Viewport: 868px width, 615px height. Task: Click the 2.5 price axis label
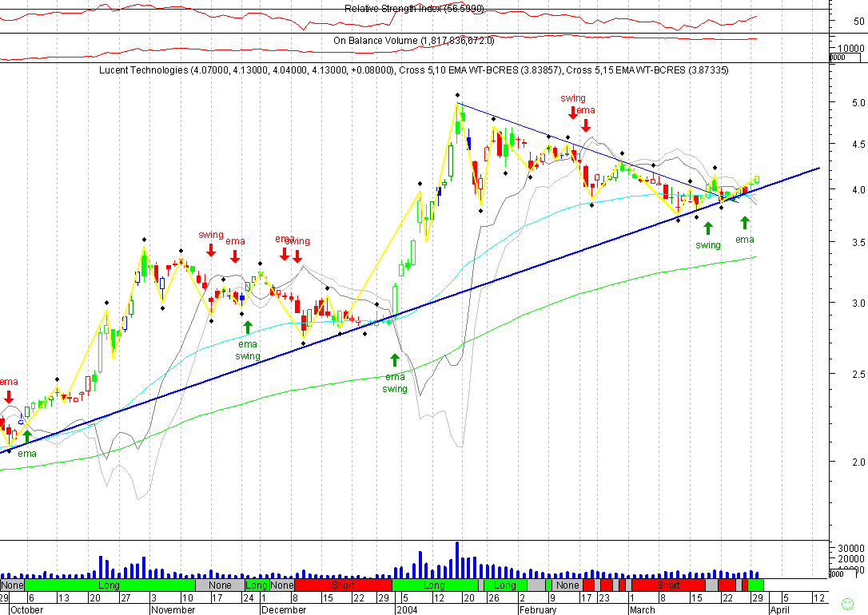click(x=858, y=375)
